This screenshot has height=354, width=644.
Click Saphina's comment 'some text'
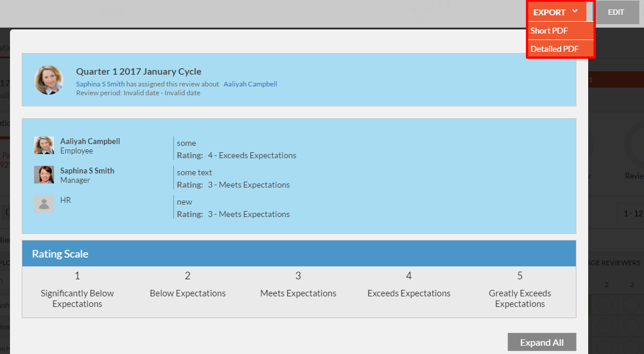coord(194,173)
